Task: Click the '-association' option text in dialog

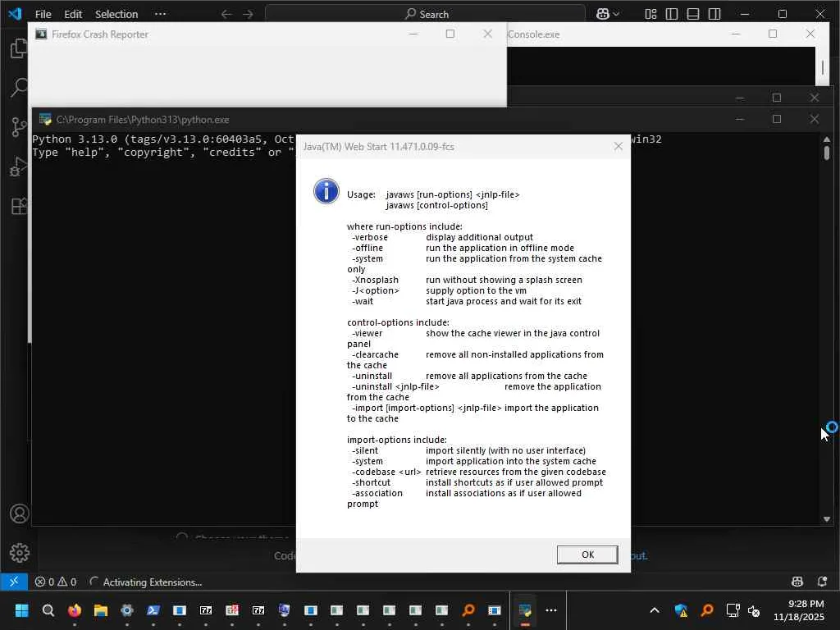Action: [x=377, y=493]
